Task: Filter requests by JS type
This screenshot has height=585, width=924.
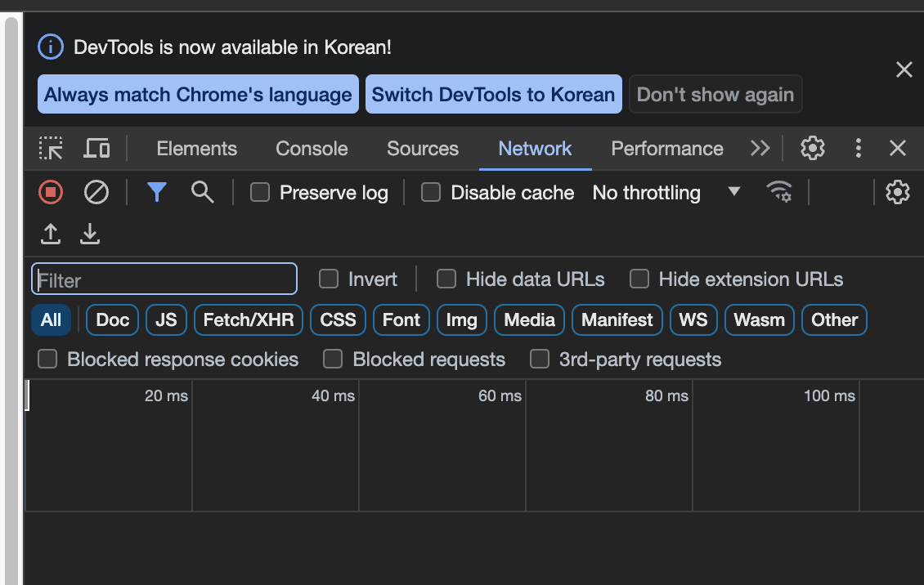Action: [x=166, y=320]
